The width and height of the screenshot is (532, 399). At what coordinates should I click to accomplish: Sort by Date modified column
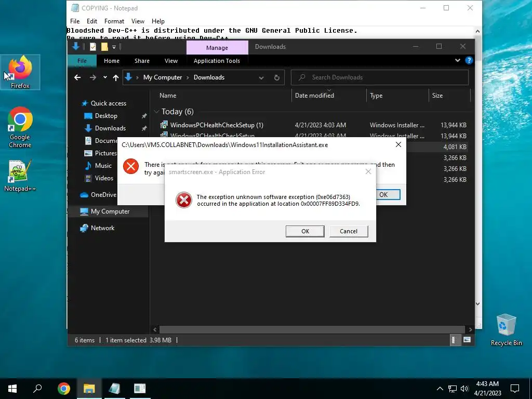(314, 96)
